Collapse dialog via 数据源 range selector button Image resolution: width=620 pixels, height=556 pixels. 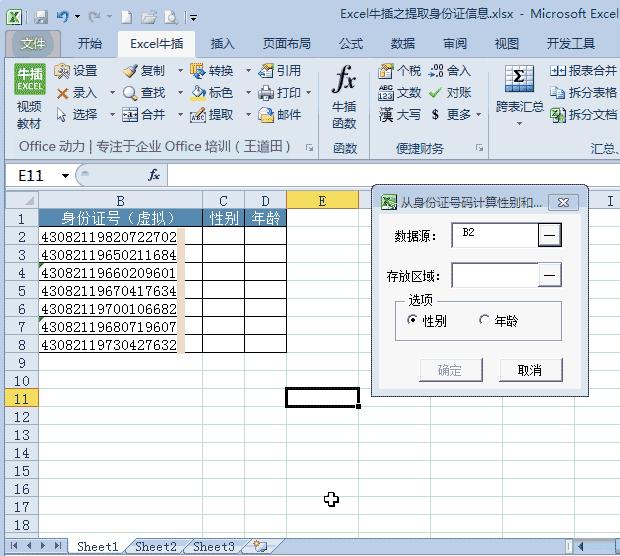[x=550, y=235]
